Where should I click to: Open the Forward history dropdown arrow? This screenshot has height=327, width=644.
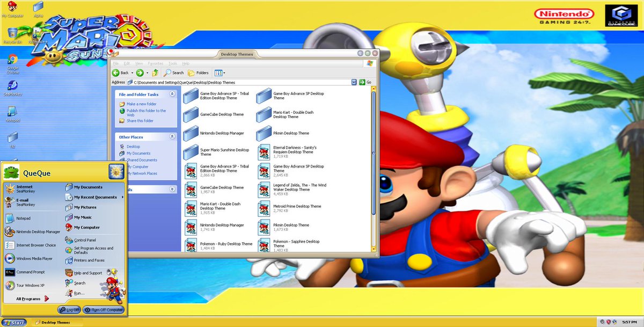tap(147, 72)
